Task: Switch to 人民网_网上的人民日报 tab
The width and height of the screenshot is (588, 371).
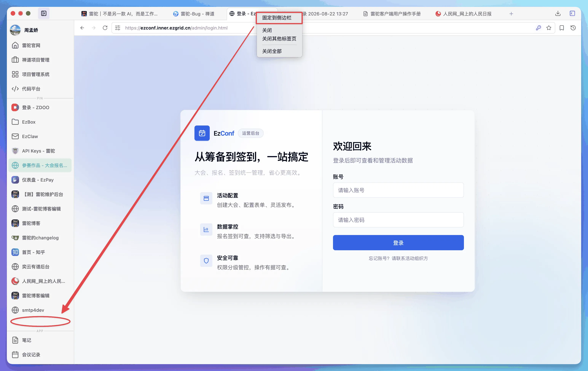Action: 464,14
